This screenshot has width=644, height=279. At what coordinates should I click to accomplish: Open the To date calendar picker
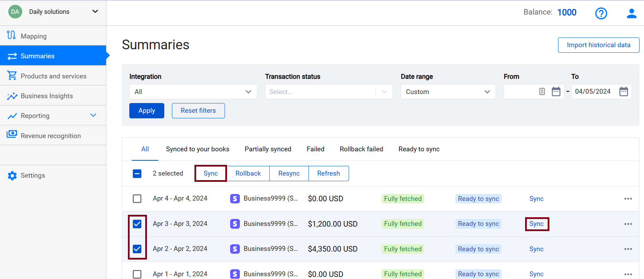pyautogui.click(x=624, y=92)
